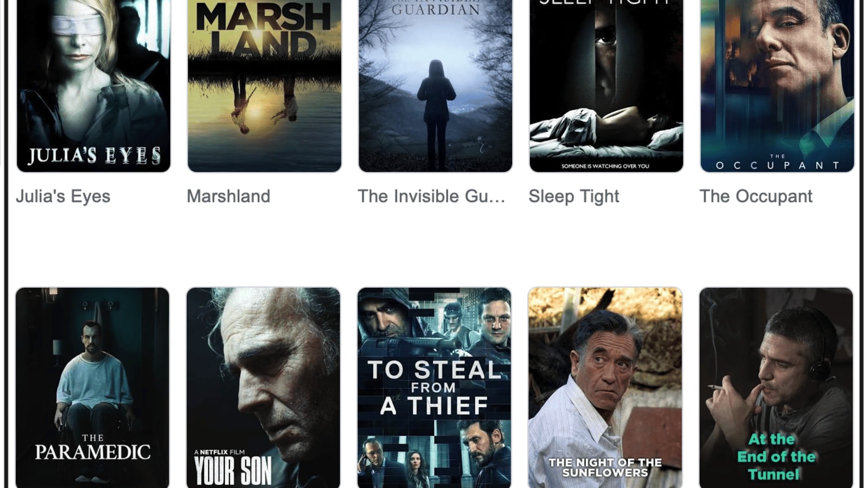868x488 pixels.
Task: Open the truncated 'The Invisible Gu…' title link
Action: coord(431,196)
